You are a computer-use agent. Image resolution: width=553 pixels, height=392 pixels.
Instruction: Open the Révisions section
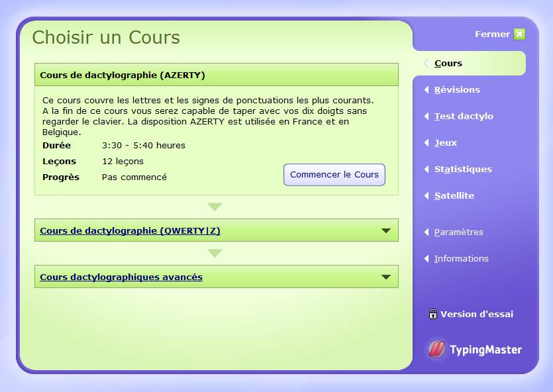point(457,89)
